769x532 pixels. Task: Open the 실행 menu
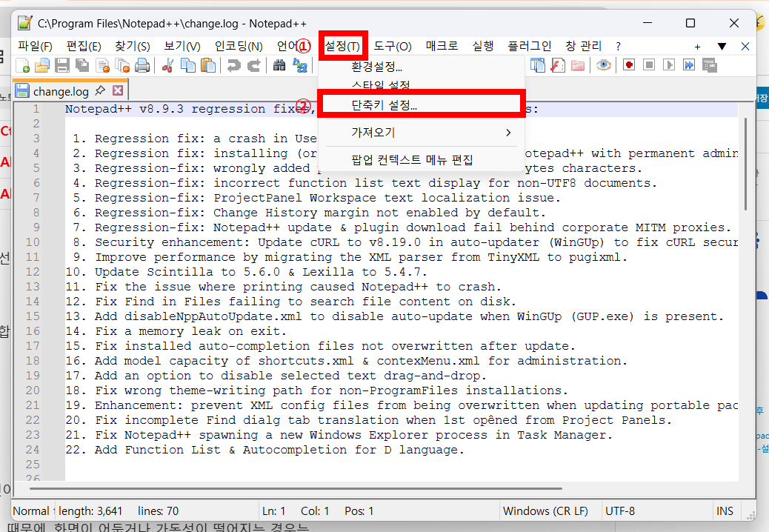pos(483,46)
